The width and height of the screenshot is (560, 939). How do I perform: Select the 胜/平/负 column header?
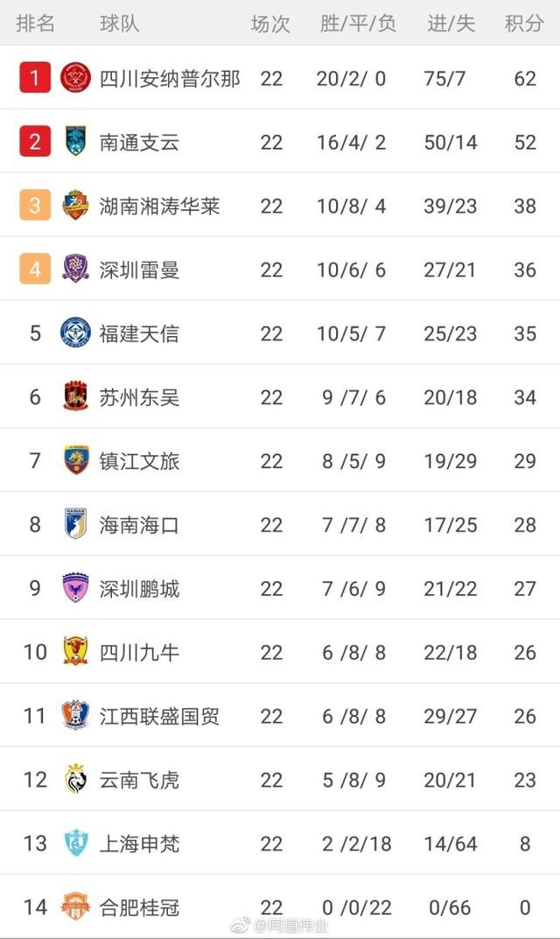[358, 24]
